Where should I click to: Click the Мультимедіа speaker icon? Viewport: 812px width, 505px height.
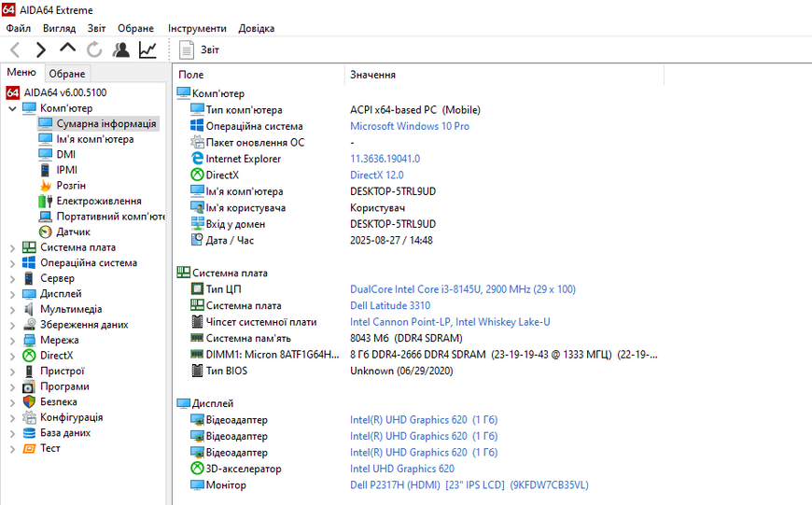click(x=29, y=309)
